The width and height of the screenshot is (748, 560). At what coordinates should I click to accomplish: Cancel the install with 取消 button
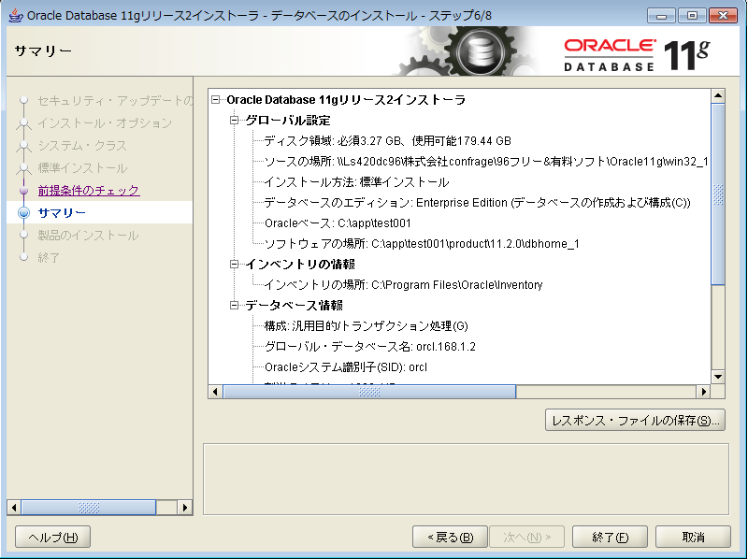693,538
